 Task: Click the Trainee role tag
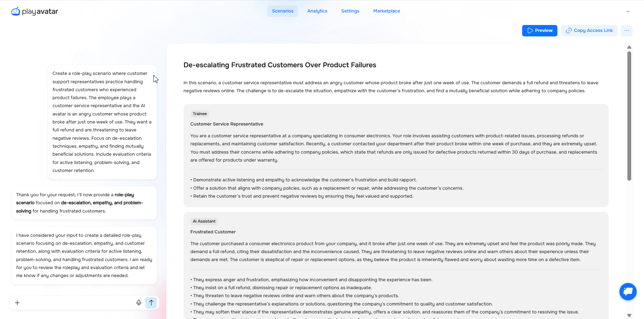pyautogui.click(x=200, y=114)
